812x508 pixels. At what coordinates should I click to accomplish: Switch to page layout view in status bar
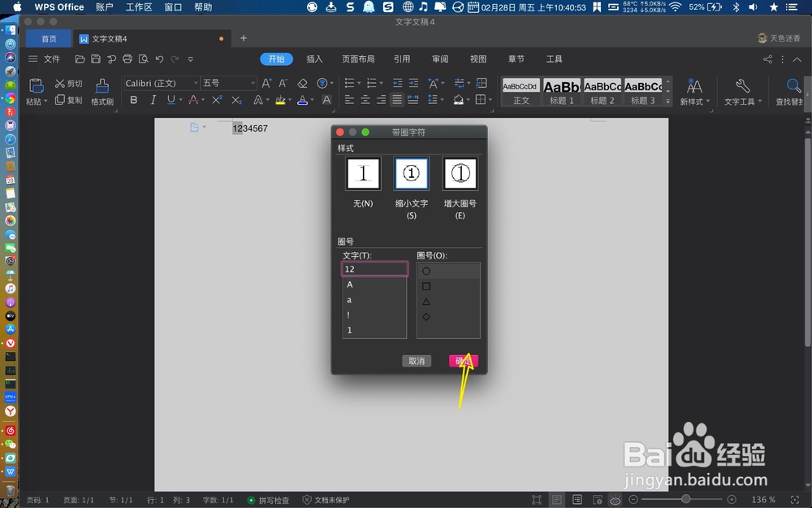[557, 500]
